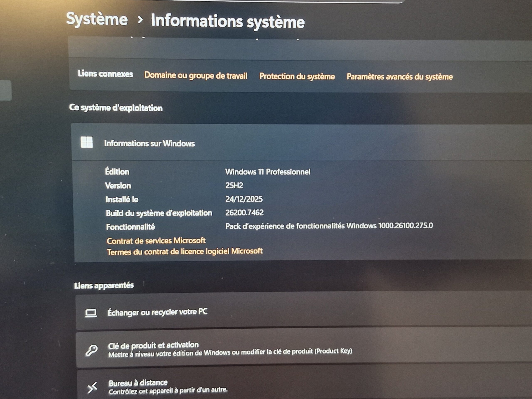
Task: Go back to Système in the breadcrumb
Action: pos(97,19)
